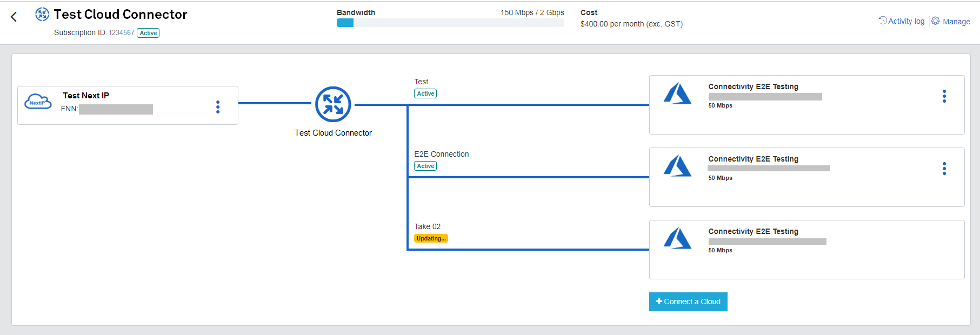This screenshot has width=980, height=335.
Task: Click the Cost label
Action: (589, 12)
